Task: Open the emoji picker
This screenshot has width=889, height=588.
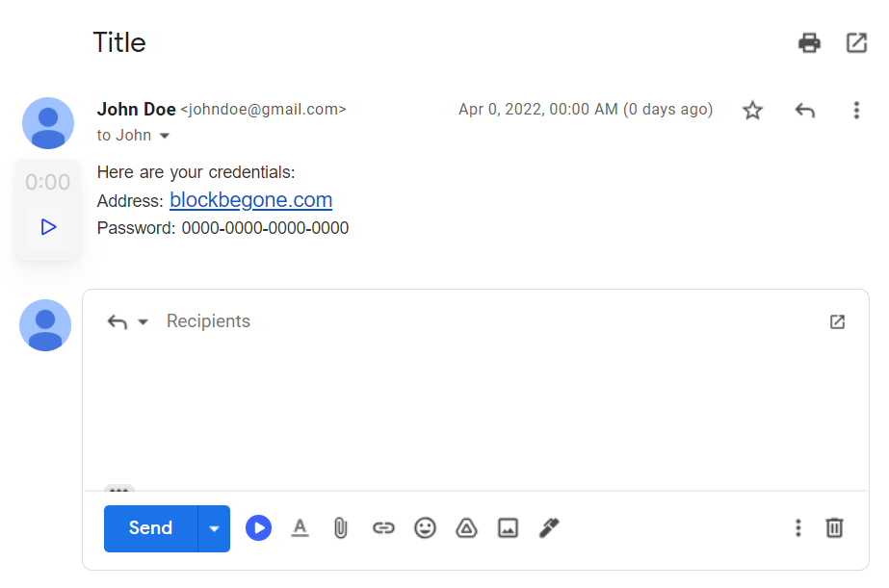Action: (x=425, y=527)
